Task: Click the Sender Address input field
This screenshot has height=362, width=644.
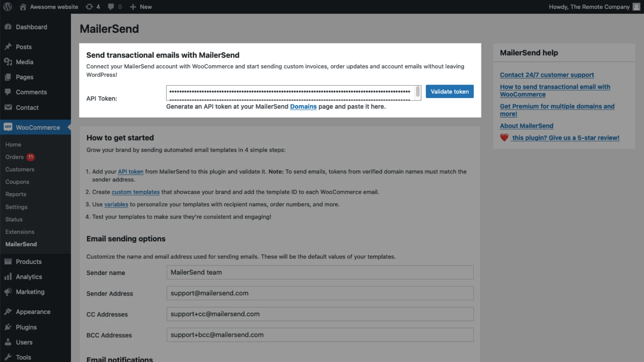Action: 320,293
